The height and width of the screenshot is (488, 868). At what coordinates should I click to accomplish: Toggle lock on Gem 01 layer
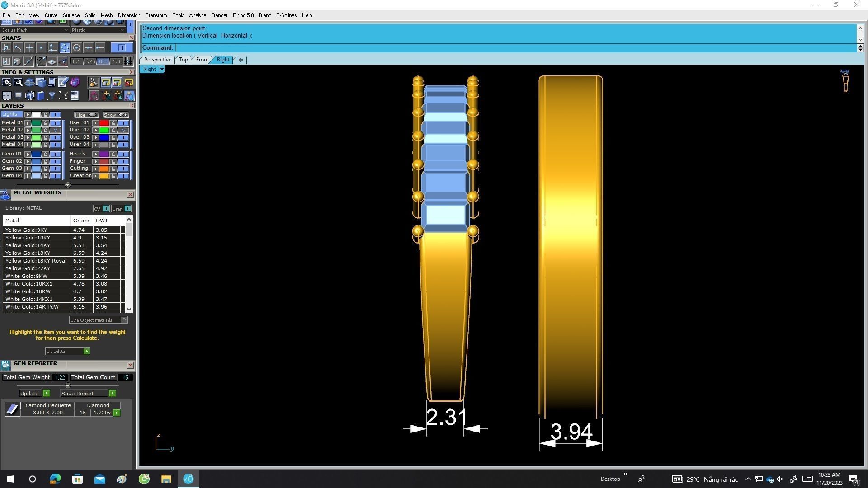coord(45,154)
